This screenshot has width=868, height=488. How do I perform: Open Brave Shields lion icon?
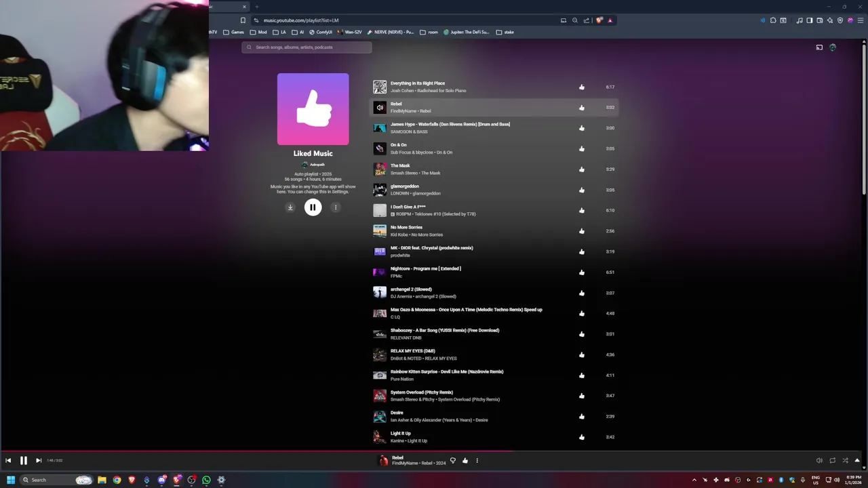point(599,20)
